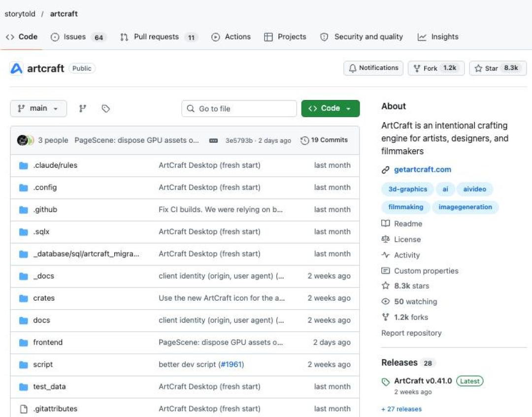
Task: Go to the Insights tab
Action: (438, 36)
